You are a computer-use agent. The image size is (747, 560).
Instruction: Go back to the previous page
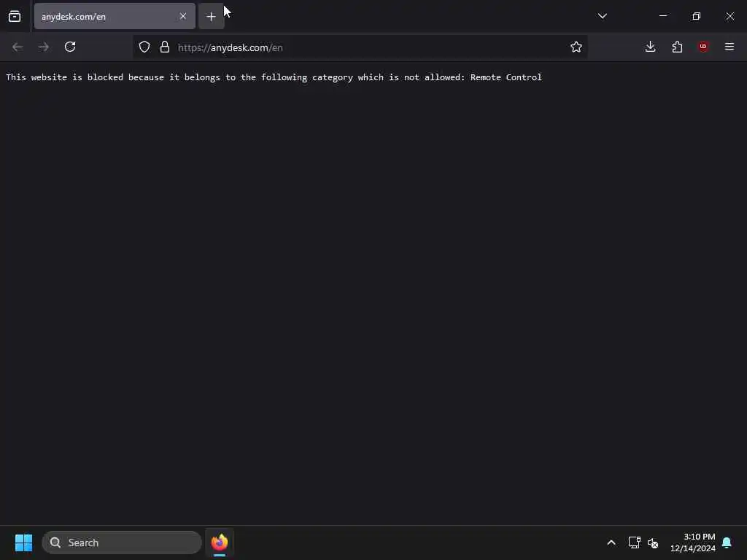click(18, 47)
